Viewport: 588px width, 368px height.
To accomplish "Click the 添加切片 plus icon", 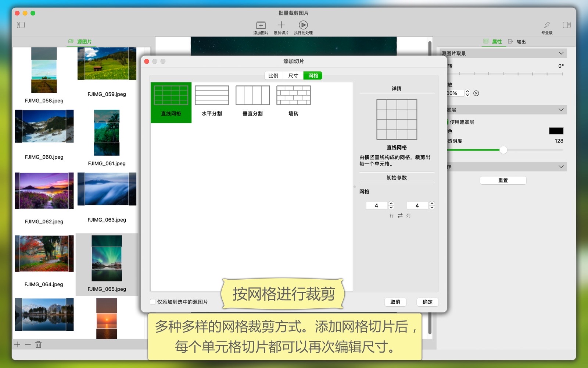I will [281, 25].
